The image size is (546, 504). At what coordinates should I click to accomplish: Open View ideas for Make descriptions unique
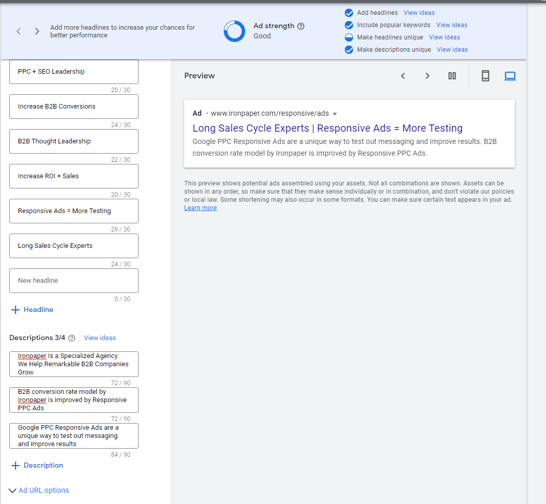452,50
